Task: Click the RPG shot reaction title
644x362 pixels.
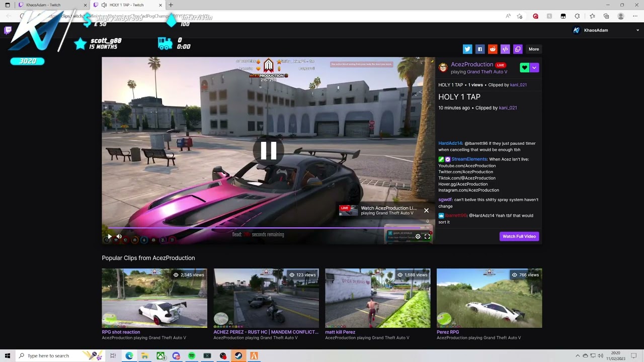Action: point(121,332)
